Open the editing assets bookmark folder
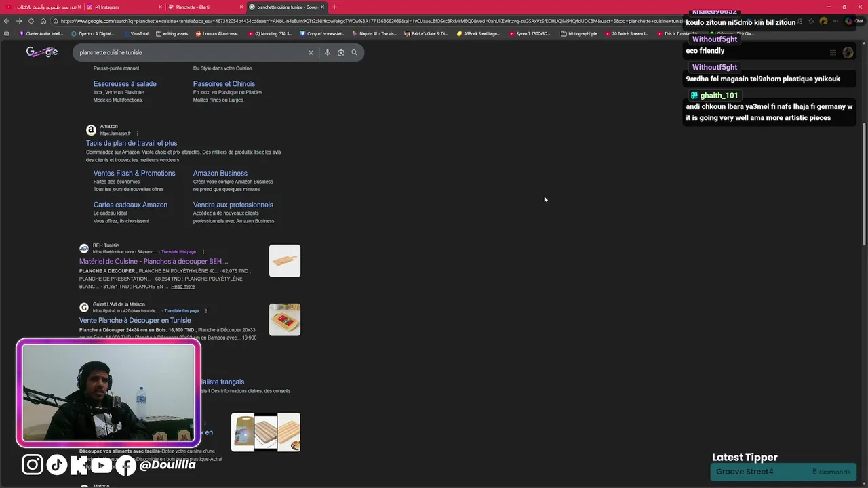 172,33
